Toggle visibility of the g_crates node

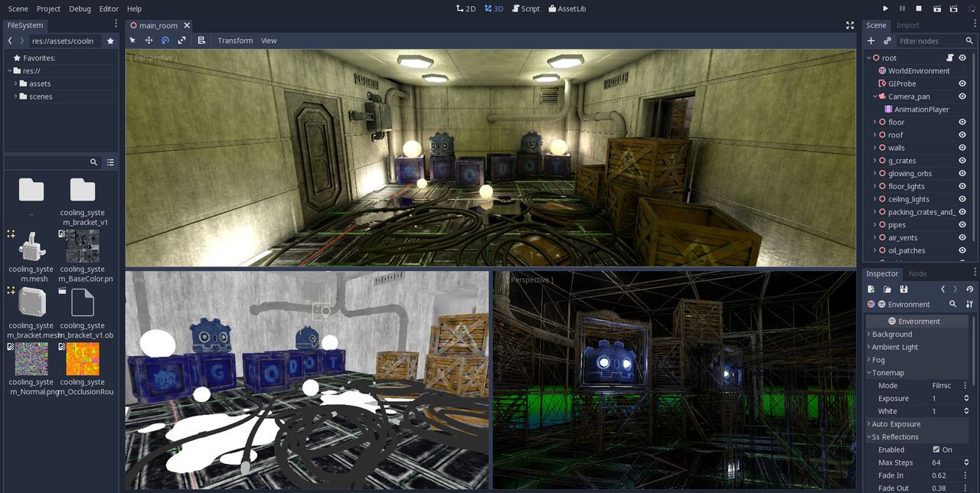[962, 161]
